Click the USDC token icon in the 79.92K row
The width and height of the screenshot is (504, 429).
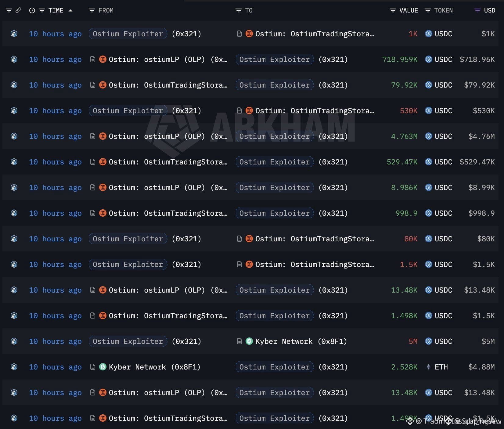point(429,85)
